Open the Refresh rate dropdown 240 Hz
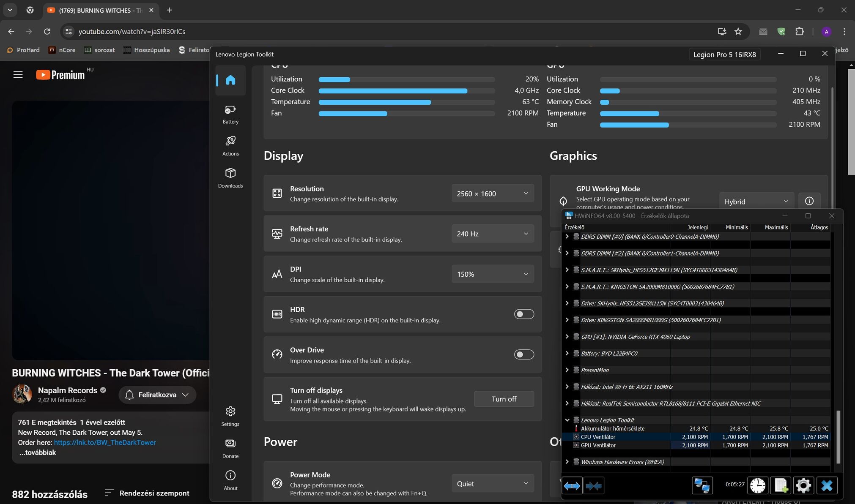Screen dimensions: 855x504 click(493, 234)
